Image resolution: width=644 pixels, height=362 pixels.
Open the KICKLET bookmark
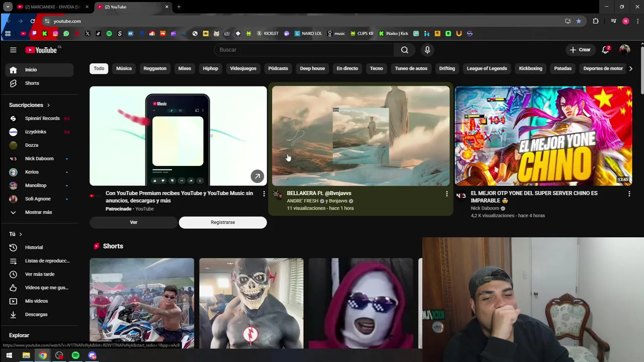click(x=268, y=34)
